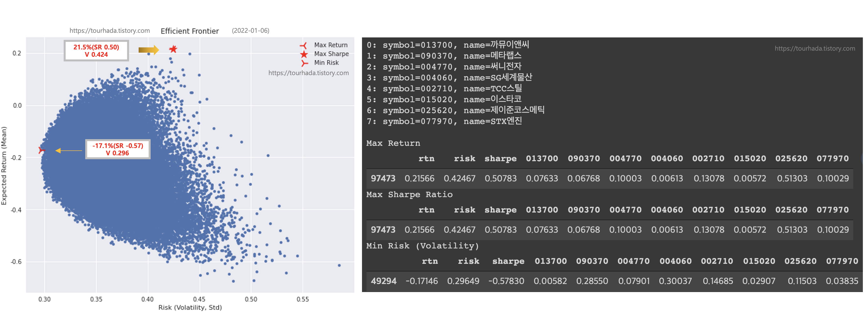This screenshot has height=316, width=868.
Task: Click the red Max Sharpe star on plot
Action: click(x=173, y=49)
